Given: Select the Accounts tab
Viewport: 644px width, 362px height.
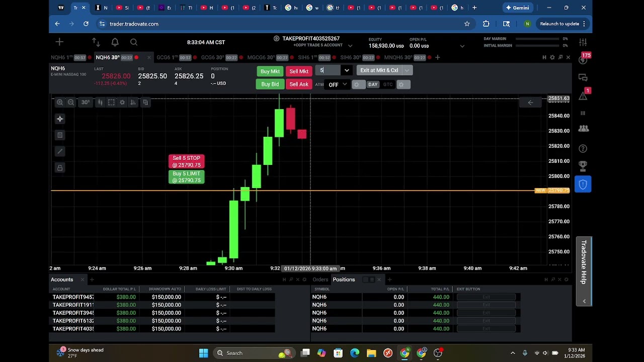Looking at the screenshot, I should pos(62,280).
